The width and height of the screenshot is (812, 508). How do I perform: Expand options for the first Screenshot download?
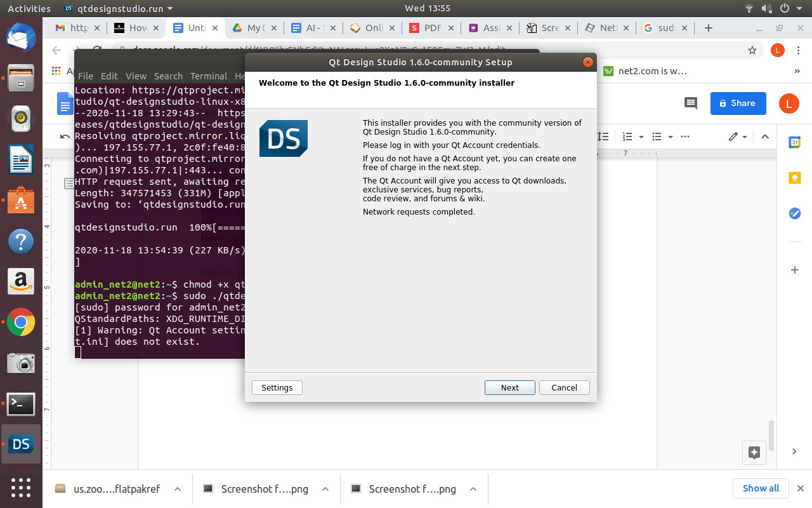[x=325, y=489]
